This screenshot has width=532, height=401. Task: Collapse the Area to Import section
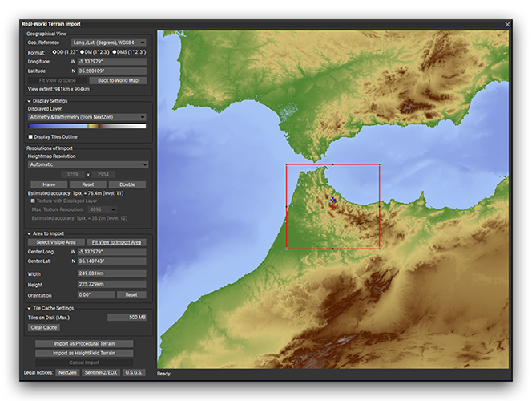(29, 233)
